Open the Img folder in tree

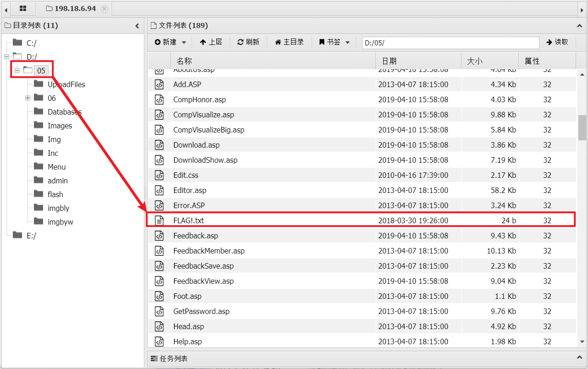pyautogui.click(x=54, y=139)
